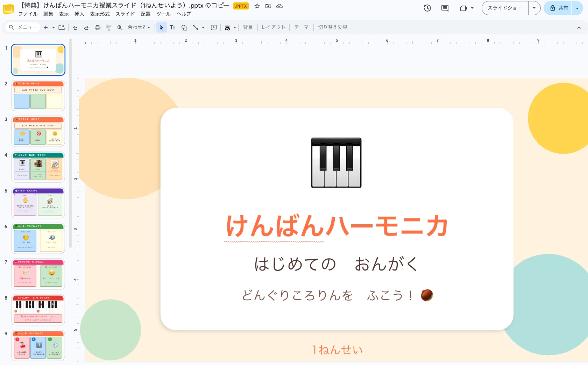Choose the select arrow tool
Image resolution: width=588 pixels, height=365 pixels.
coord(161,27)
